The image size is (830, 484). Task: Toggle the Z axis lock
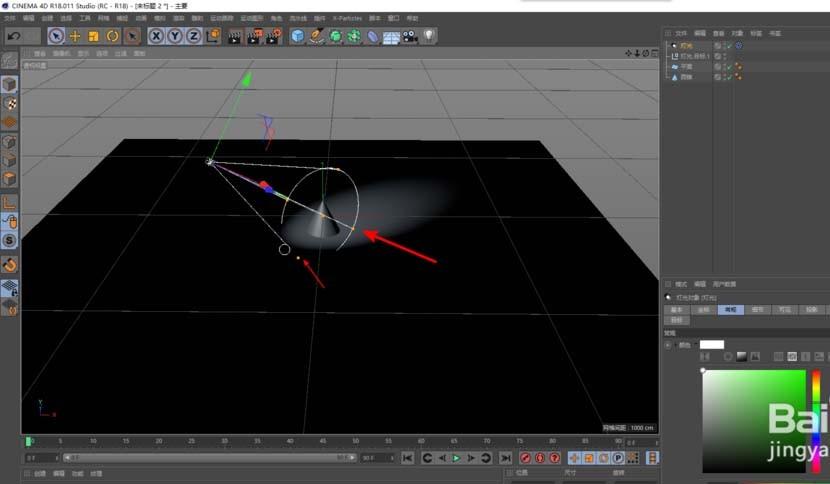tap(193, 36)
